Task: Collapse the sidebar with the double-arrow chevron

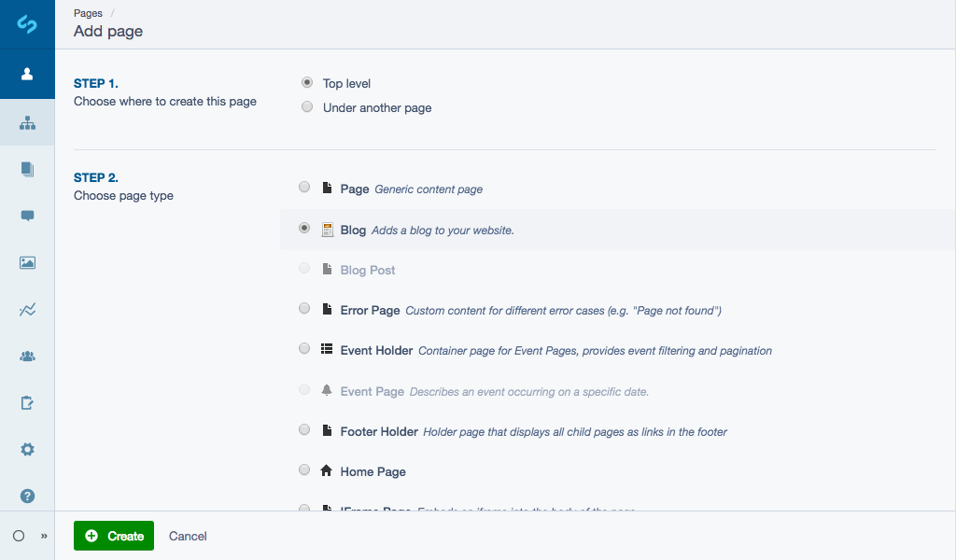Action: (x=43, y=536)
